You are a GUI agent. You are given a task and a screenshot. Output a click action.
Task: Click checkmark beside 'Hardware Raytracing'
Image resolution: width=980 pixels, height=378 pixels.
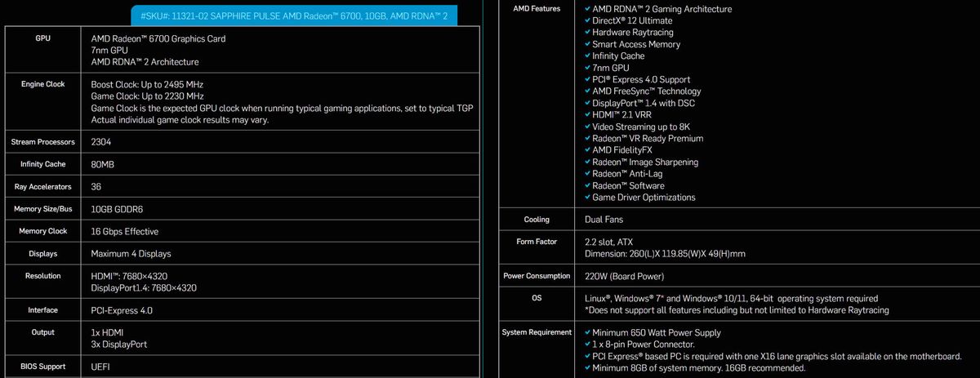point(588,33)
